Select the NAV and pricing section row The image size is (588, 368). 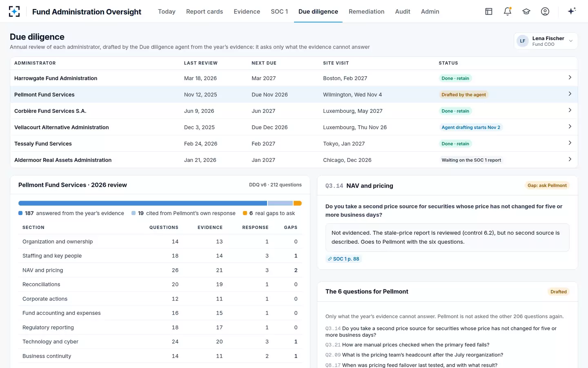(160, 270)
